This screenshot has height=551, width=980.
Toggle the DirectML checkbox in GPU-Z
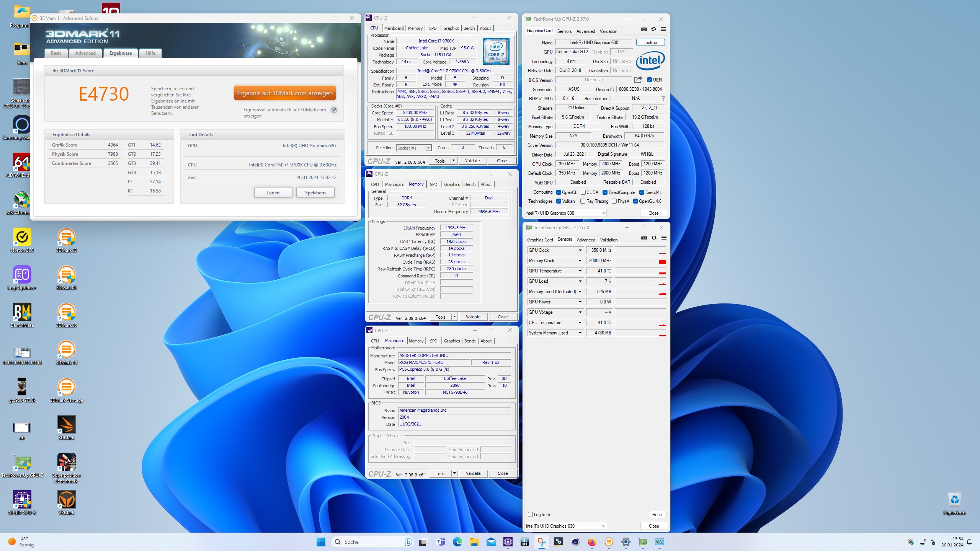click(x=642, y=192)
